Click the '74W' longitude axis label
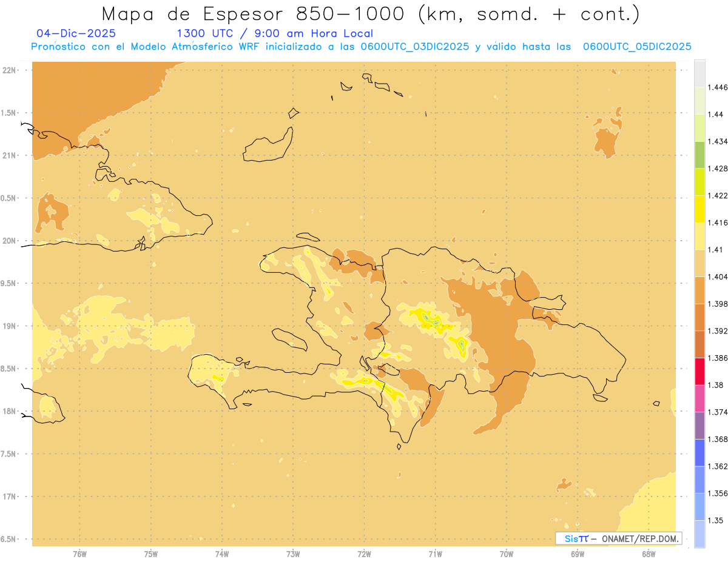Image resolution: width=728 pixels, height=562 pixels. 222,554
